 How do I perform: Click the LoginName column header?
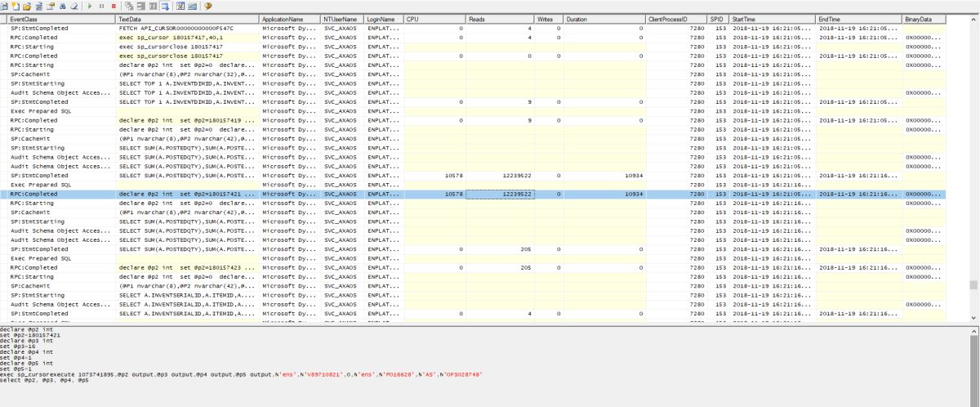point(385,19)
